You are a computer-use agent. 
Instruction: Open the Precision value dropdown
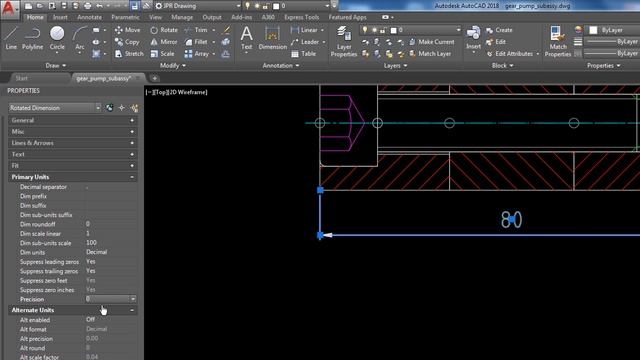click(x=133, y=299)
